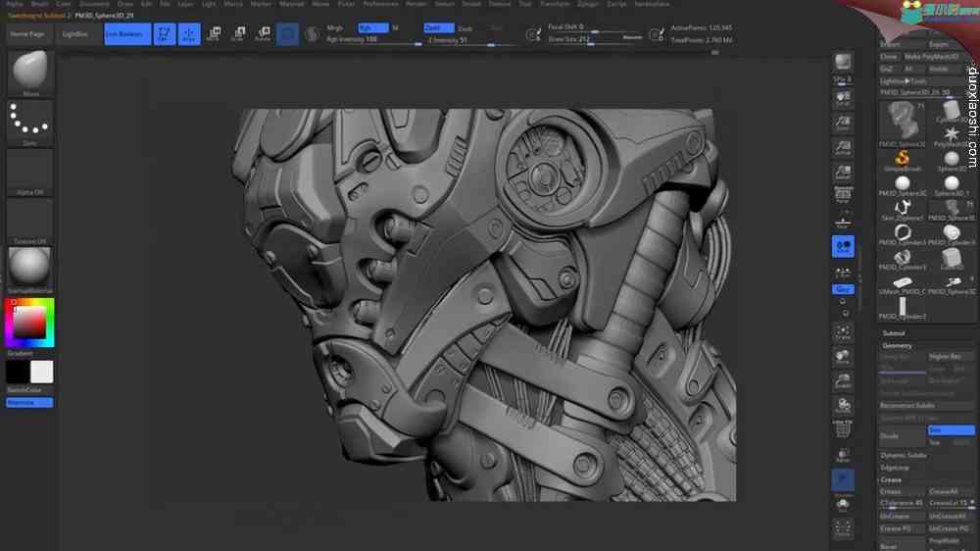Toggle the Zsub sculpt mode
980x551 pixels.
(x=465, y=28)
